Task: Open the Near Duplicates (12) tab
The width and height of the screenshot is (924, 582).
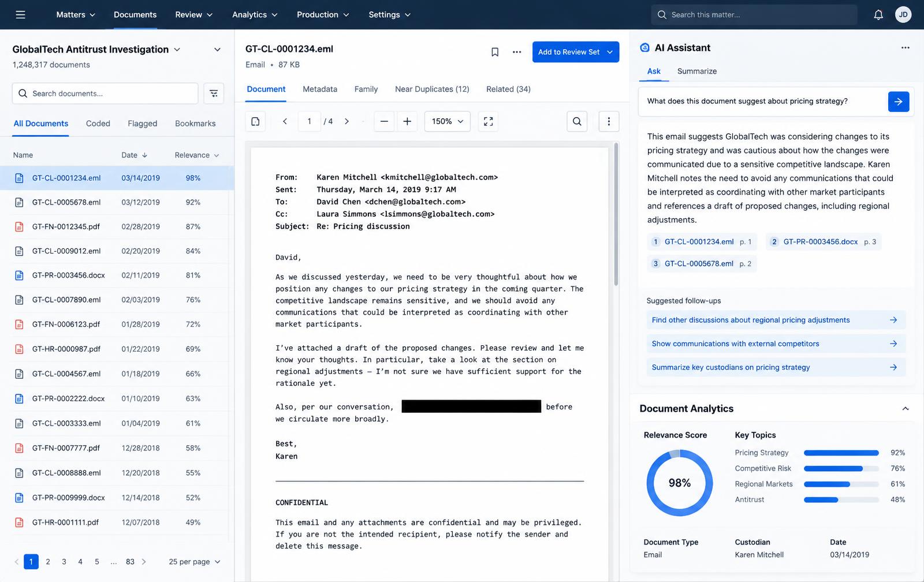Action: click(432, 89)
